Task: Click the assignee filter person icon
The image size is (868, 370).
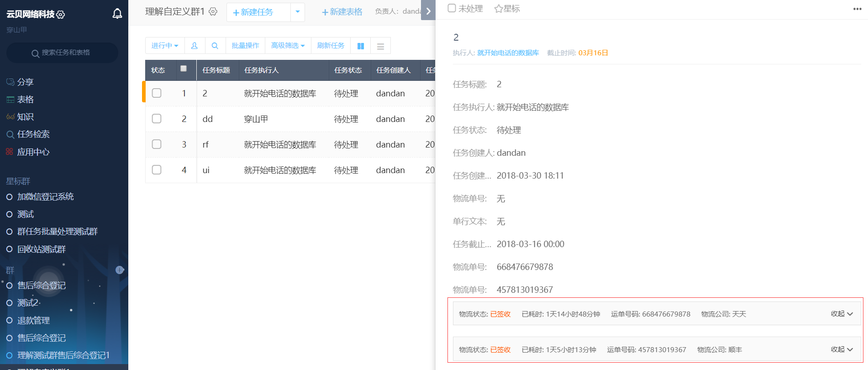Action: tap(195, 46)
